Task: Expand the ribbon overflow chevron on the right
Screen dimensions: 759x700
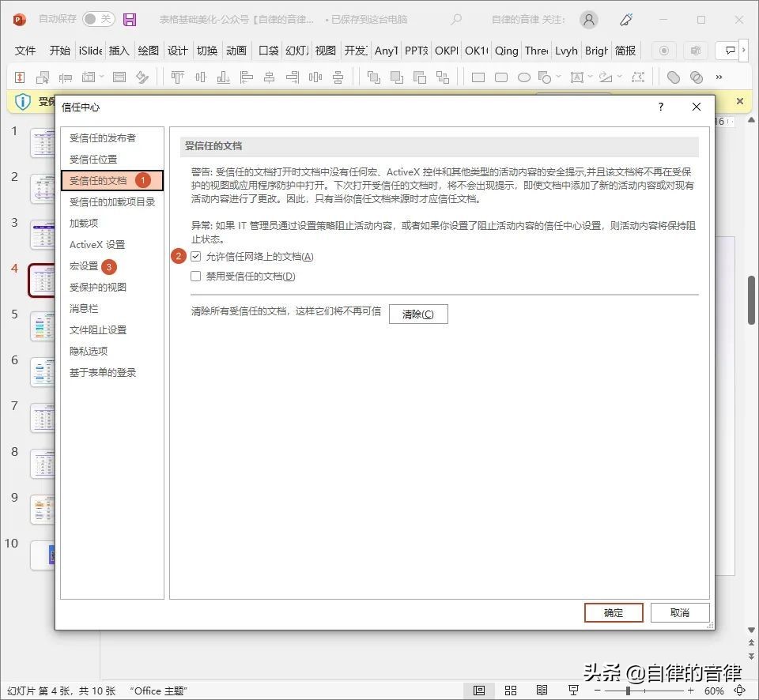Action: (x=745, y=51)
